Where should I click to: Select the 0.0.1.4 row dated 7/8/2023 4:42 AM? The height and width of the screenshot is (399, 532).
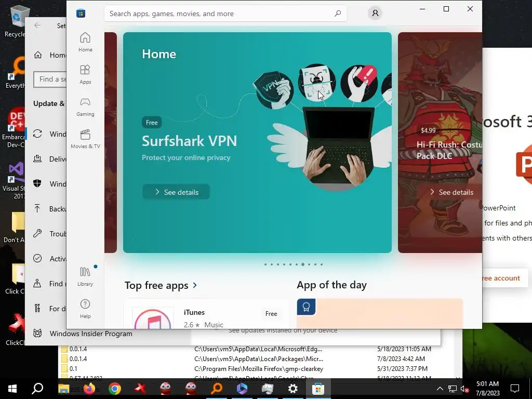(258, 358)
